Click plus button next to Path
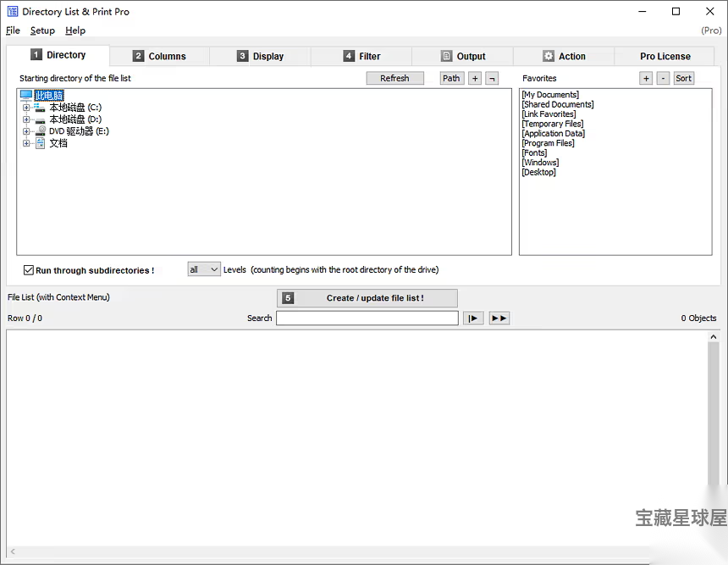 [x=475, y=79]
